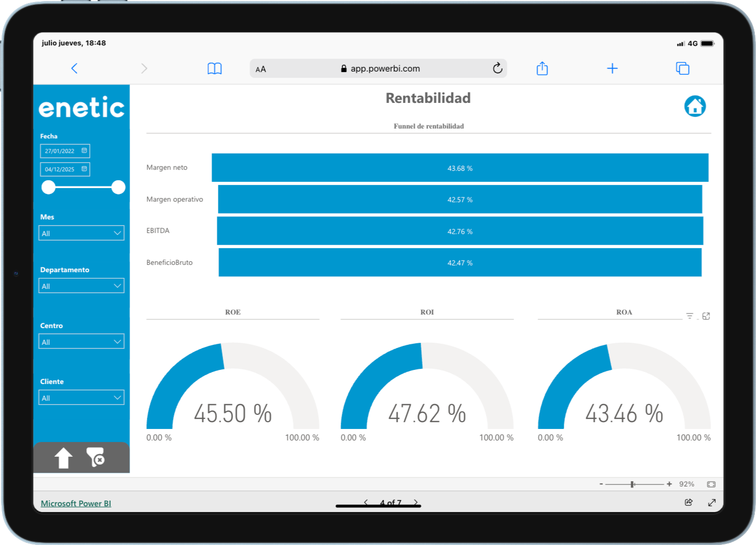
Task: Expand the Centro dropdown
Action: pyautogui.click(x=82, y=342)
